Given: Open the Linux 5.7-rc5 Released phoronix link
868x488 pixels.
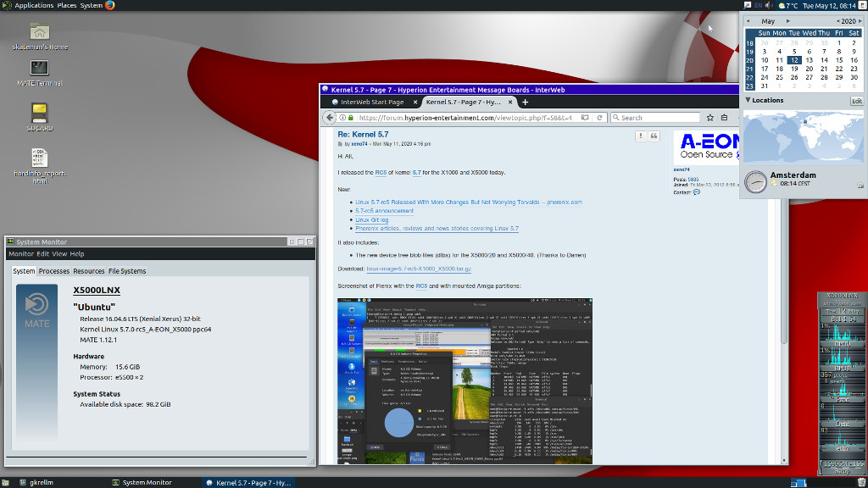Looking at the screenshot, I should [x=468, y=202].
